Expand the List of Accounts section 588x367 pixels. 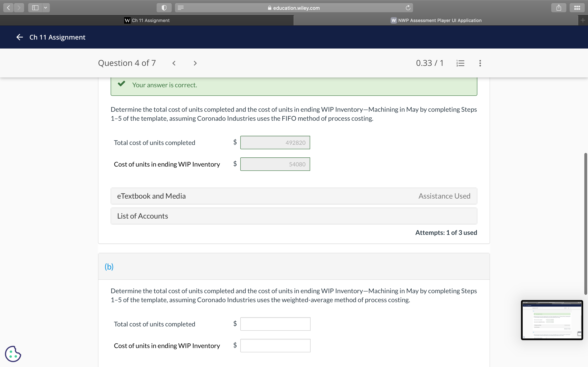[x=294, y=216]
